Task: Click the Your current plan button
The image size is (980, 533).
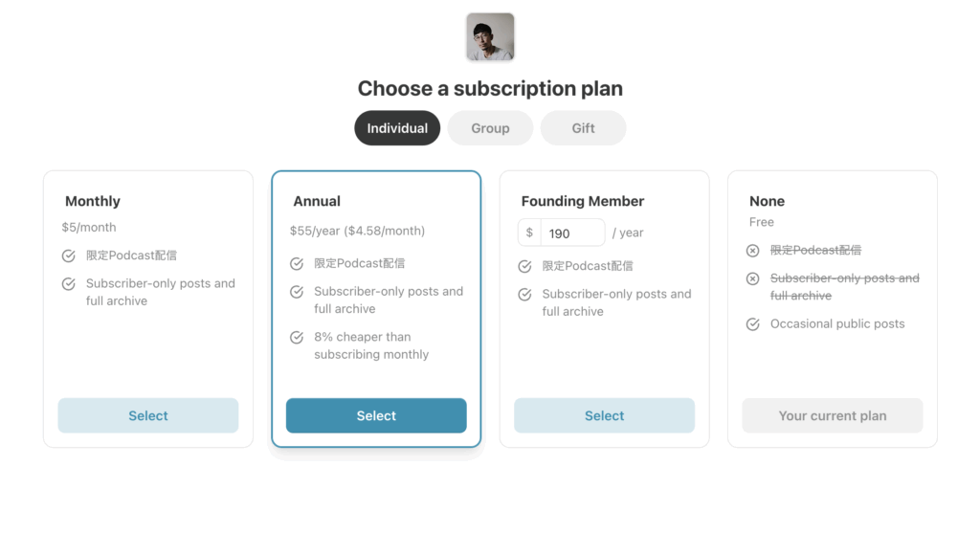Action: 833,416
